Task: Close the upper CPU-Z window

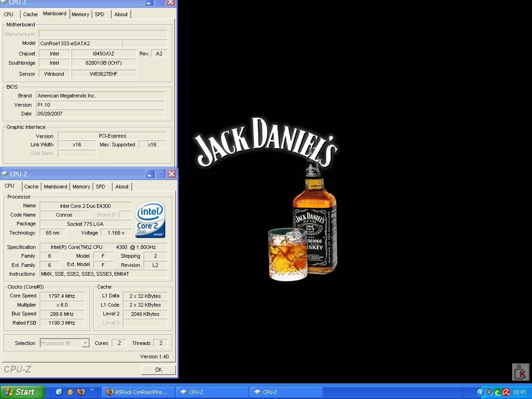Action: click(171, 3)
